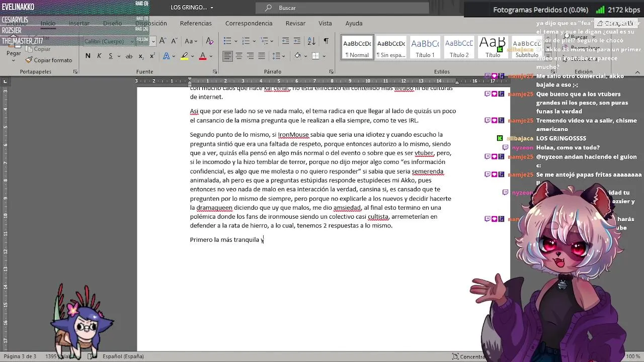Screen dimensions: 644x362
Task: Apply the Título 2 style
Action: (459, 48)
